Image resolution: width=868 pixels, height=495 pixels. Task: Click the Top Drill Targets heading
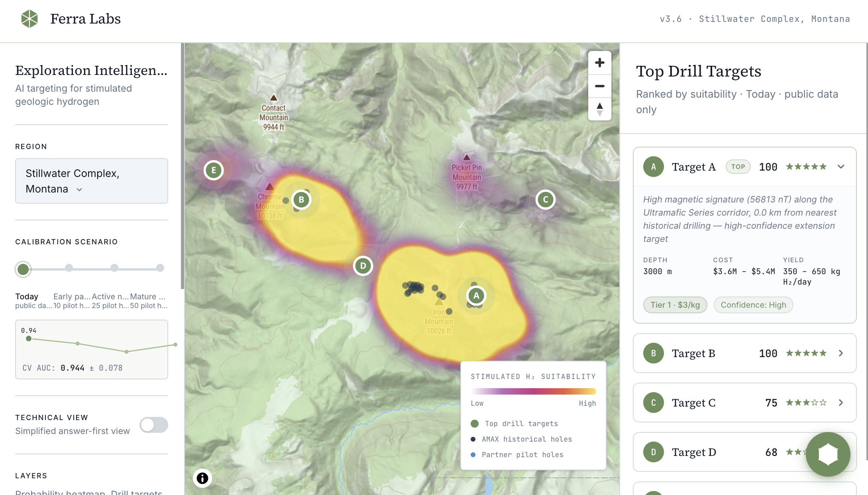[x=699, y=71]
